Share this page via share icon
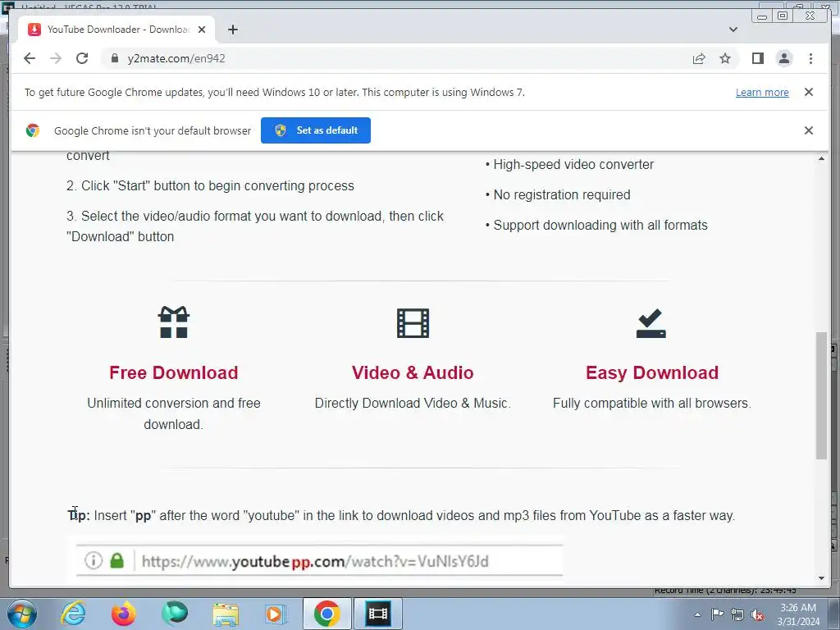Image resolution: width=840 pixels, height=630 pixels. [699, 58]
